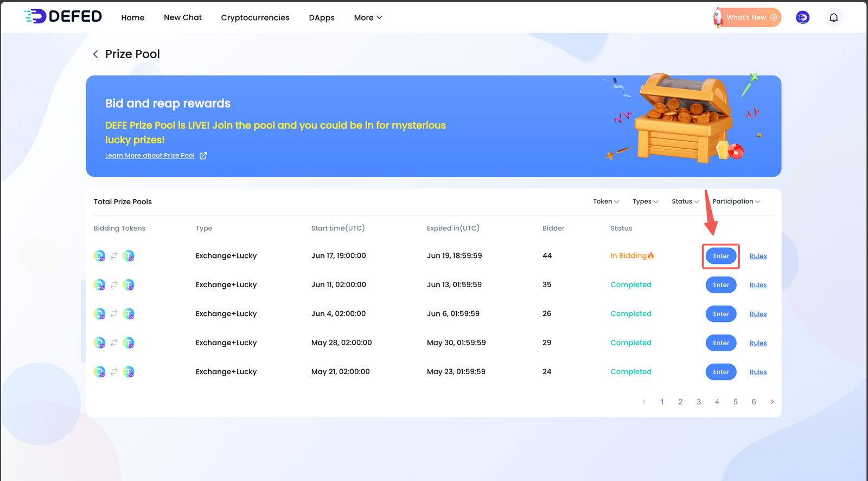
Task: Open the Participation filter dropdown
Action: point(736,201)
